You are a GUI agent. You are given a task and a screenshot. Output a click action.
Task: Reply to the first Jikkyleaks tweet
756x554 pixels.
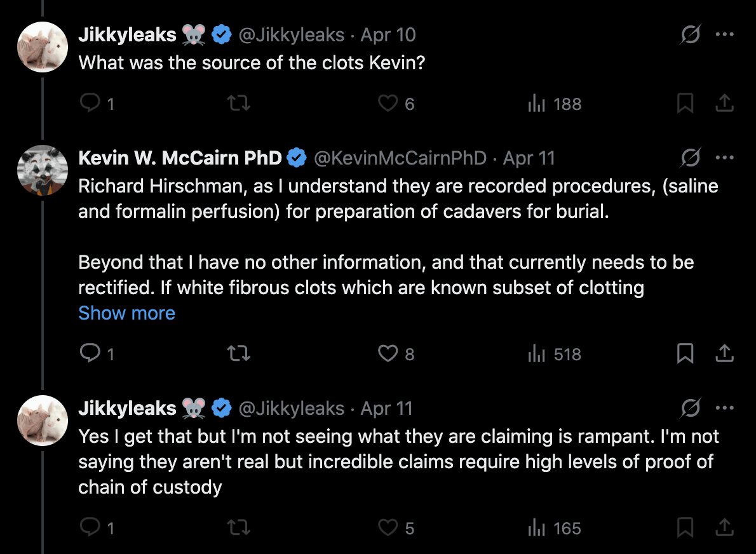pos(91,104)
